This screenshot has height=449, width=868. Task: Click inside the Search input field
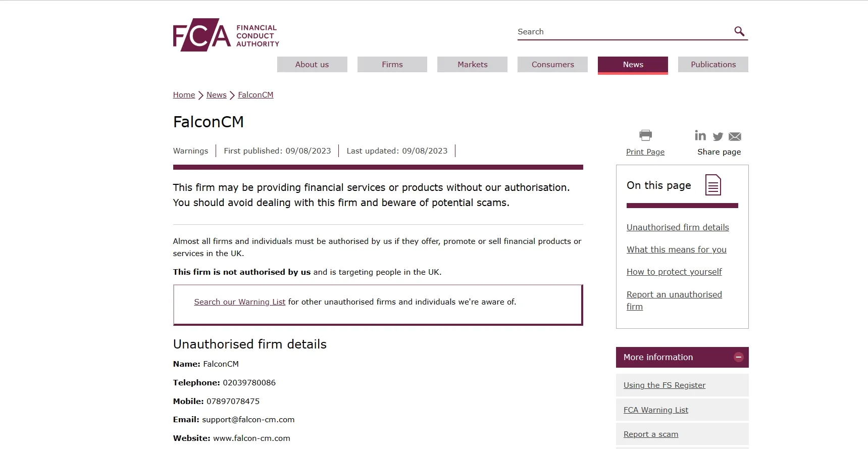624,32
